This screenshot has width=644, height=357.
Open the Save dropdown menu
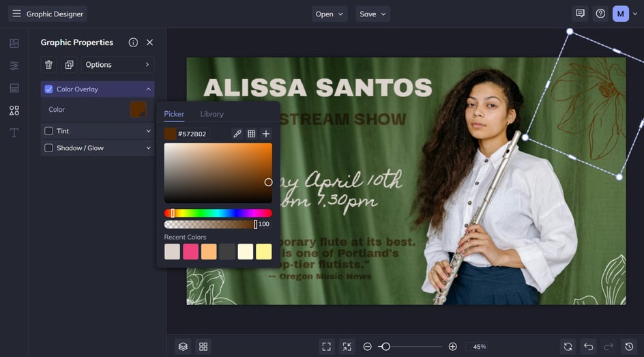pyautogui.click(x=373, y=14)
